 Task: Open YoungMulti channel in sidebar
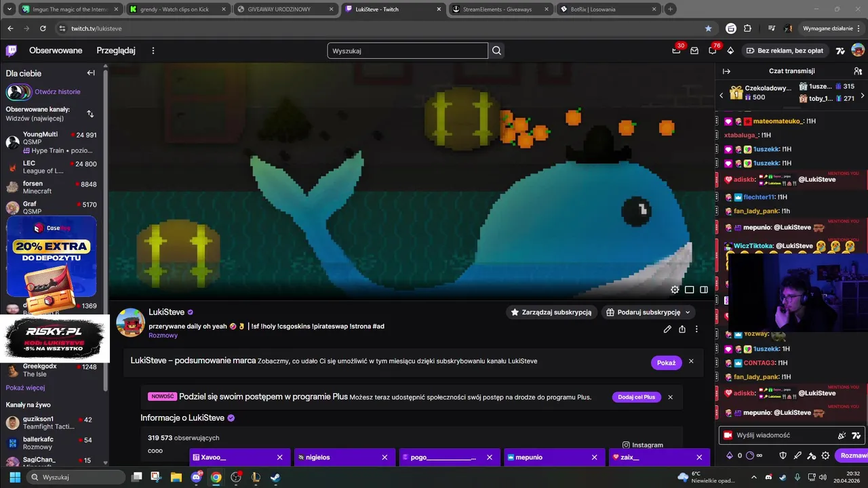pyautogui.click(x=52, y=142)
